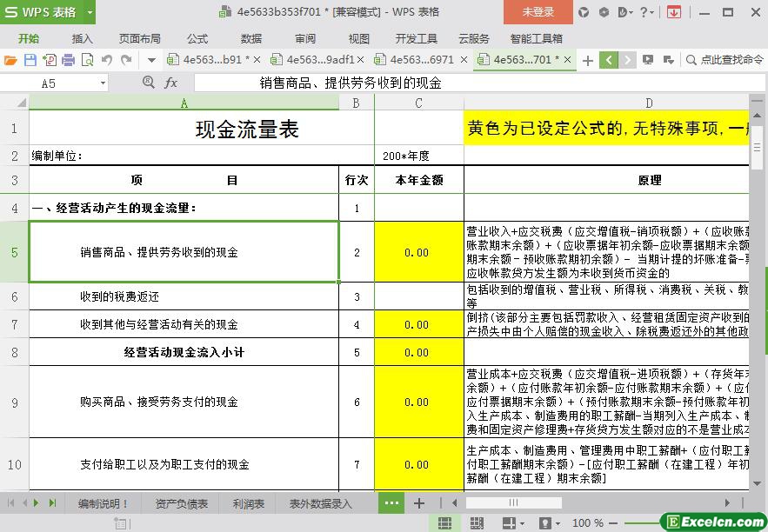
Task: Click the Save icon in quick toolbar
Action: click(x=30, y=60)
